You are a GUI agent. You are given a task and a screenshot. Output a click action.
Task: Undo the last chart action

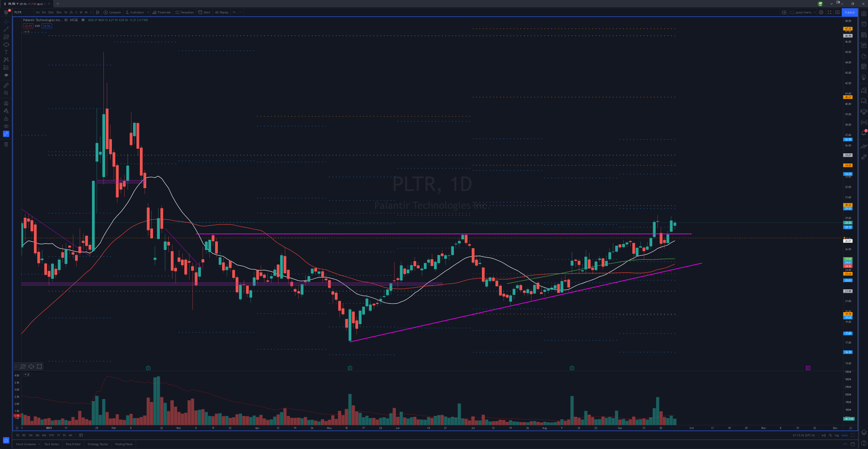click(234, 12)
